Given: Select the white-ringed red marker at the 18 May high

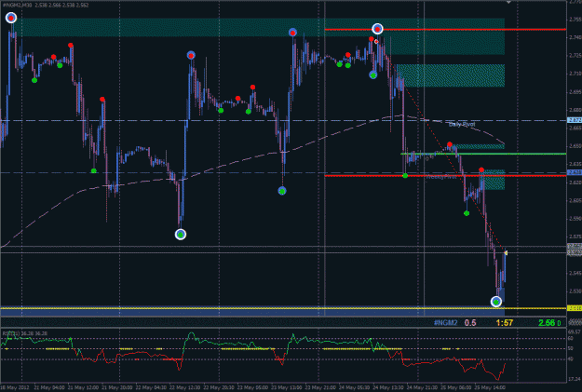Looking at the screenshot, I should pyautogui.click(x=11, y=18).
